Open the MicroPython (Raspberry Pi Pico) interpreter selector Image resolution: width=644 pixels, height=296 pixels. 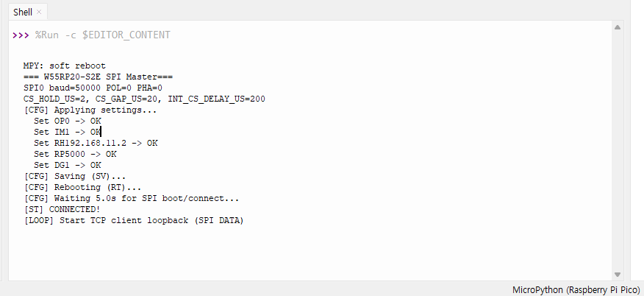click(576, 290)
